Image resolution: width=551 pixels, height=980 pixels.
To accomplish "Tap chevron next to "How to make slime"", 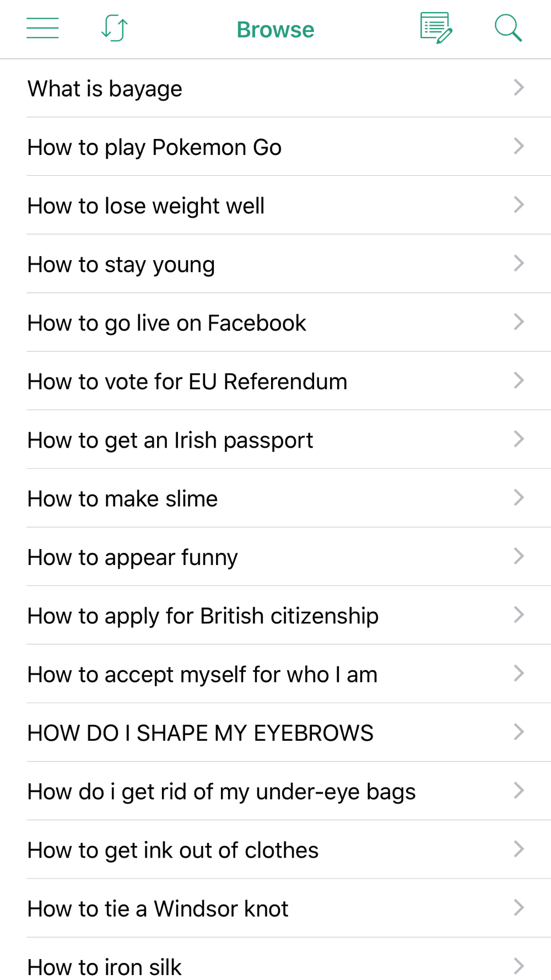I will pos(518,498).
